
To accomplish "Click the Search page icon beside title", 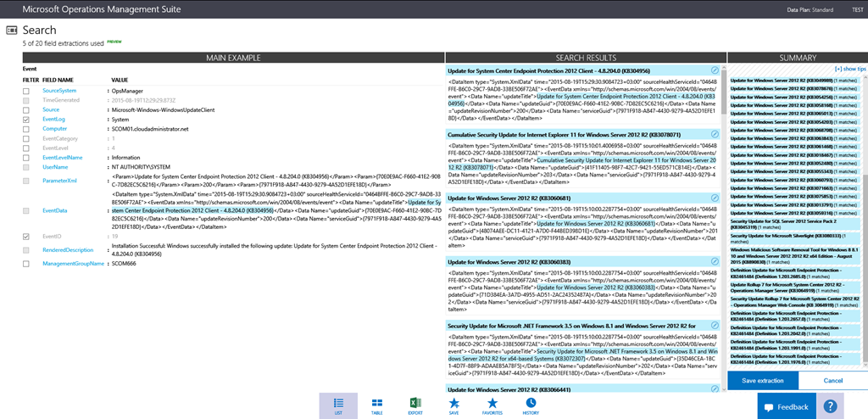I will pyautogui.click(x=12, y=30).
